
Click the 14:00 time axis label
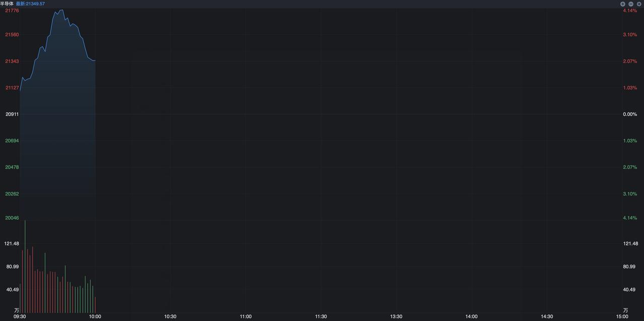(x=471, y=316)
